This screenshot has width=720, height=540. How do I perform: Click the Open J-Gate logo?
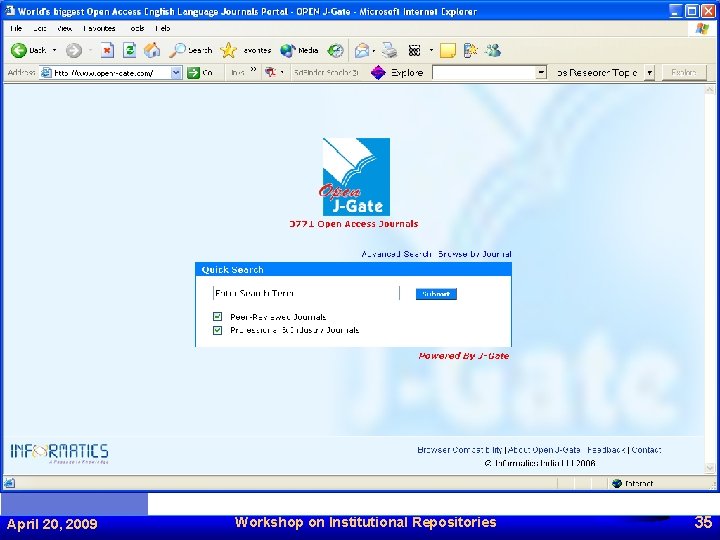[x=356, y=177]
